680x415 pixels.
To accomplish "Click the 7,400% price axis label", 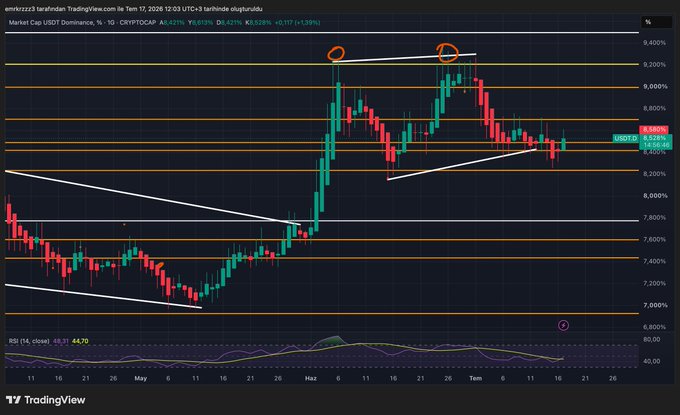I will 654,261.
